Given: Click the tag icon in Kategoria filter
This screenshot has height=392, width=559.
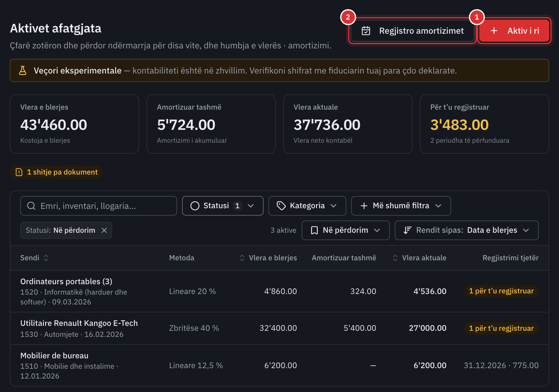Looking at the screenshot, I should (281, 206).
